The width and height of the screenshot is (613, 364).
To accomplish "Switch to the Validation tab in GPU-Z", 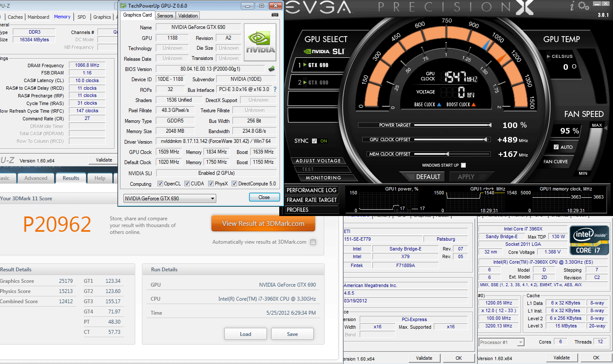I will 188,16.
